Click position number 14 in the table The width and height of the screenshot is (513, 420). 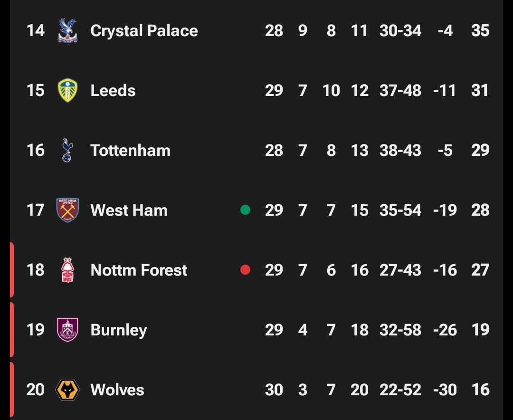pos(35,31)
